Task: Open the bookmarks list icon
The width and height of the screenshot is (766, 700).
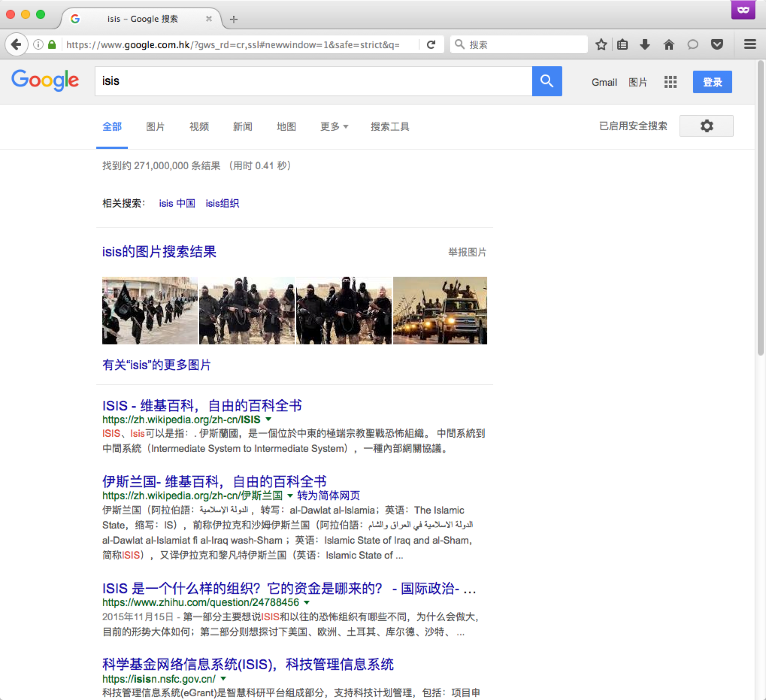Action: [623, 45]
